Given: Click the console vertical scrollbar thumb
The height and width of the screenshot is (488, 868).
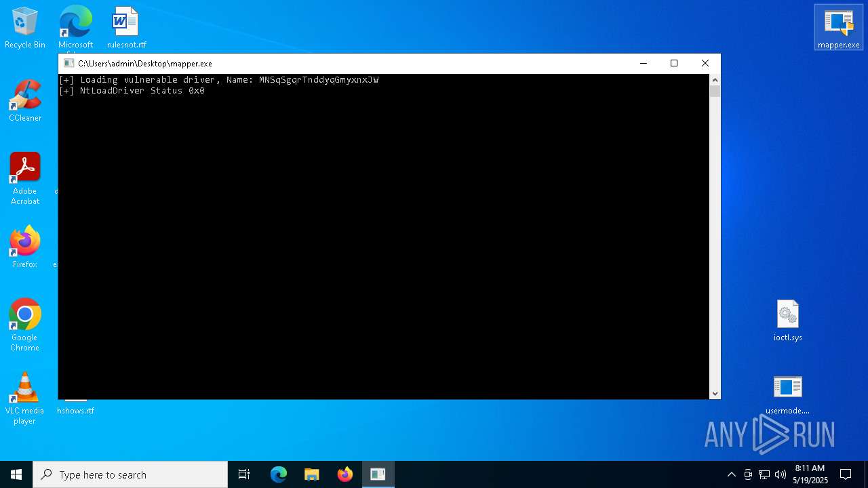Looking at the screenshot, I should (x=715, y=91).
